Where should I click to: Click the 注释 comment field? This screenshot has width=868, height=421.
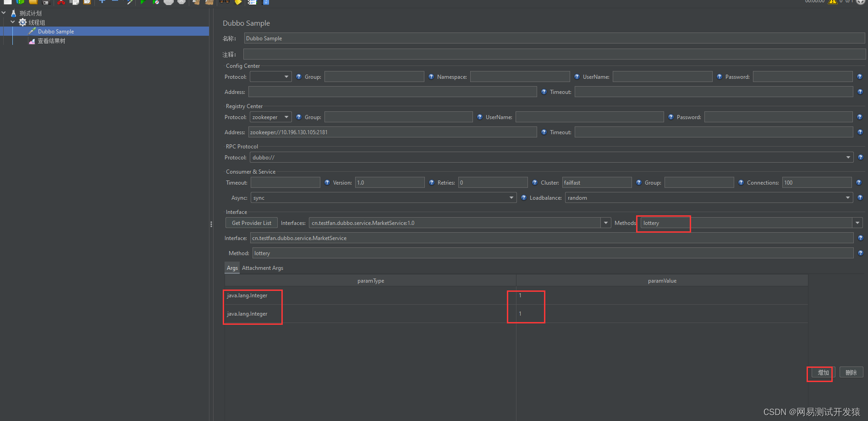coord(555,55)
